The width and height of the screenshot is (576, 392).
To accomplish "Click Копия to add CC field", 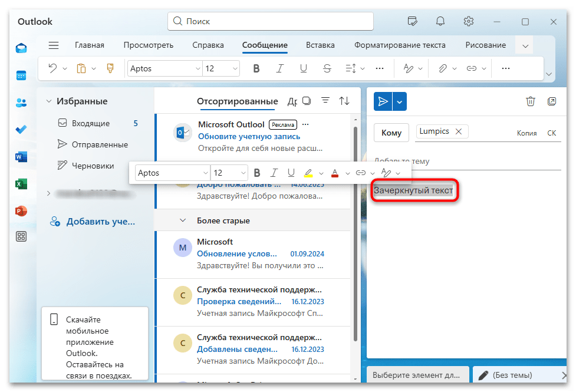I will tap(527, 133).
